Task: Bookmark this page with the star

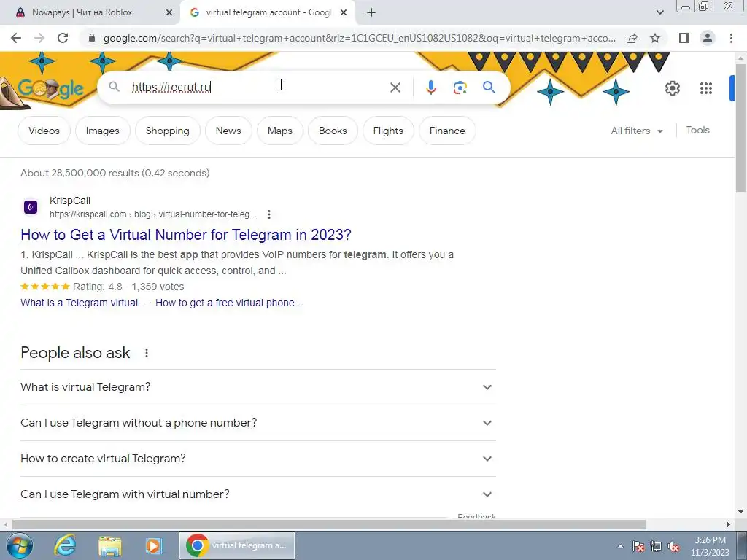Action: point(655,38)
